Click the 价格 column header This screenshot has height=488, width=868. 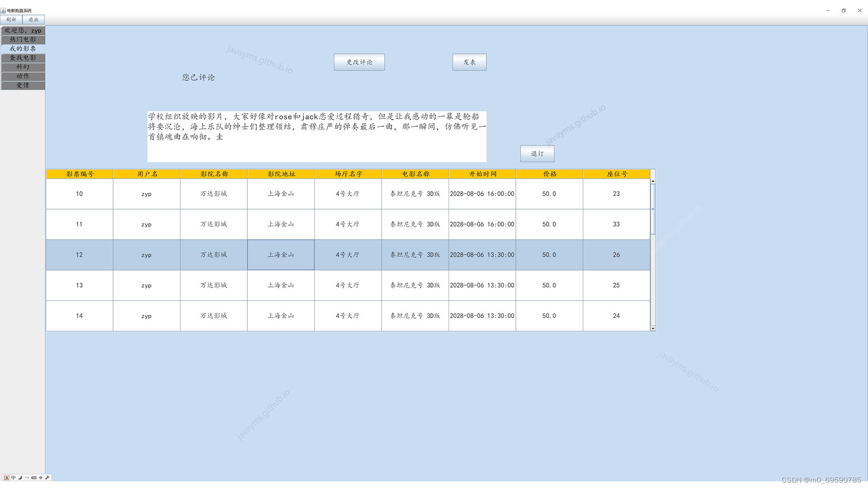click(550, 174)
